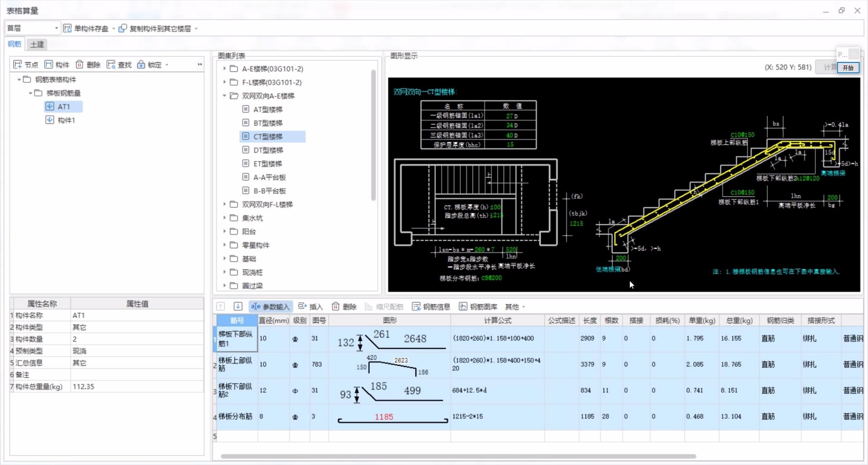Click the green 15 cover thickness value in diagram
The width and height of the screenshot is (868, 465).
point(510,145)
